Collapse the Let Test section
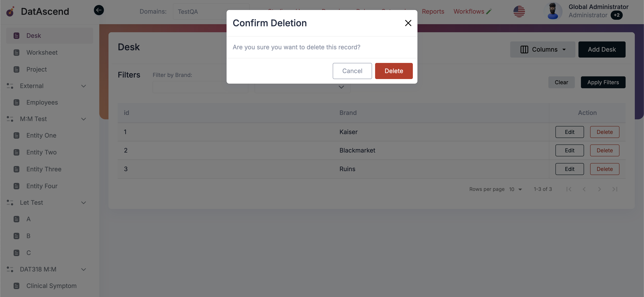Viewport: 644px width, 297px height. (x=84, y=202)
